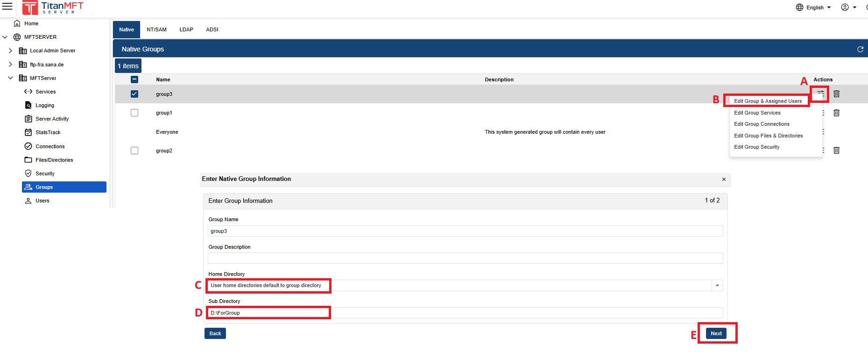Delete group3 using its trash icon

click(836, 94)
